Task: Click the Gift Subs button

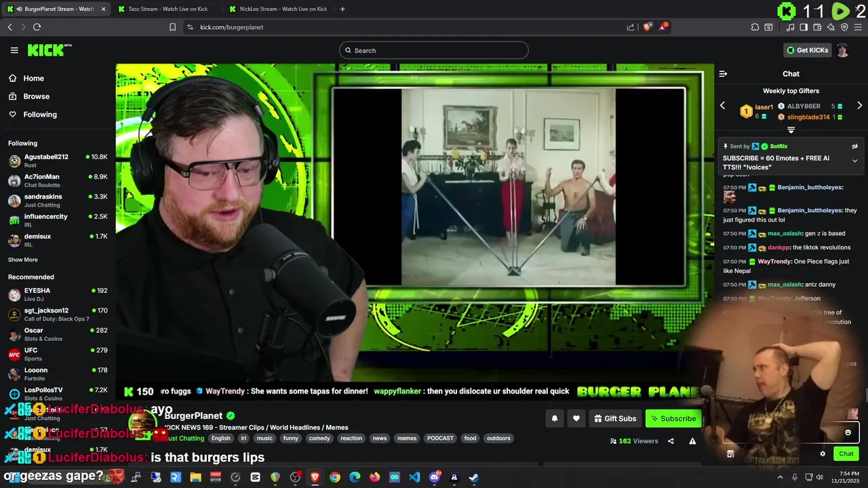Action: (x=614, y=418)
